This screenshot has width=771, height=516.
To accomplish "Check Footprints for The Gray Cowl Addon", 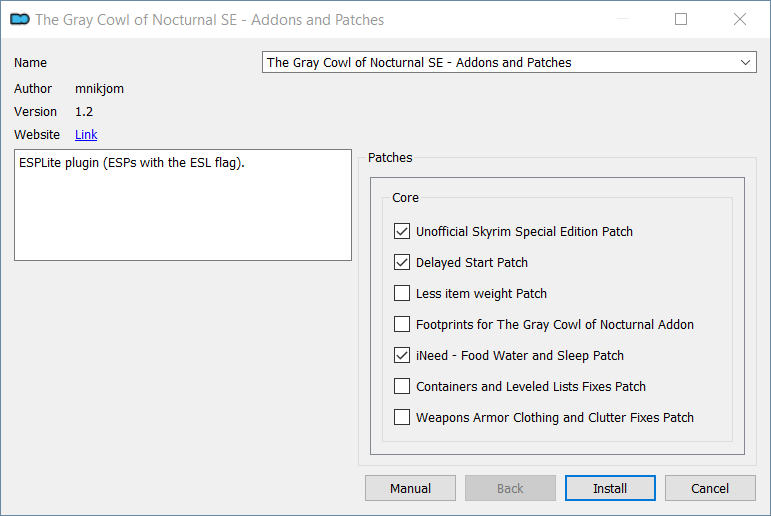I will tap(402, 324).
